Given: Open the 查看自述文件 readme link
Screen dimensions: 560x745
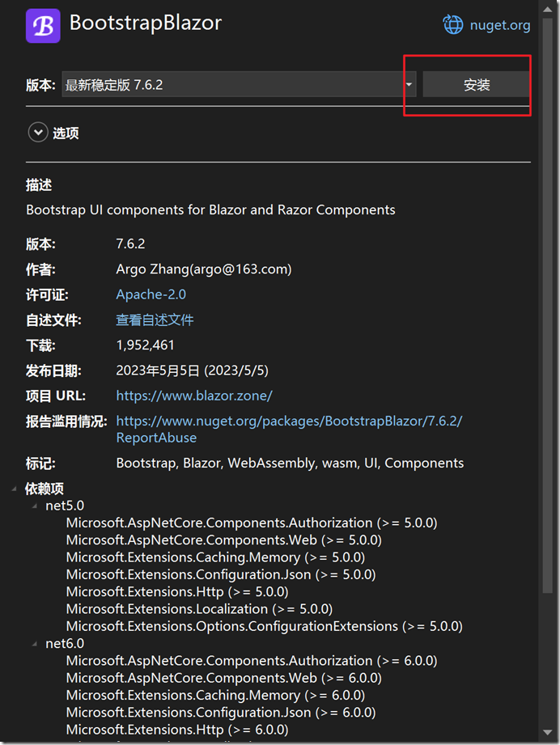Looking at the screenshot, I should click(x=155, y=320).
